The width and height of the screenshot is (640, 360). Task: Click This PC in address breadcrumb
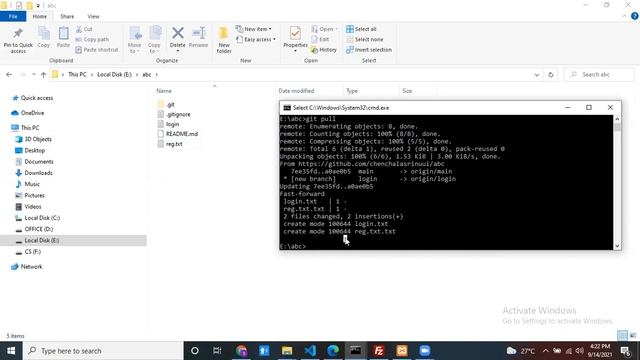point(77,75)
